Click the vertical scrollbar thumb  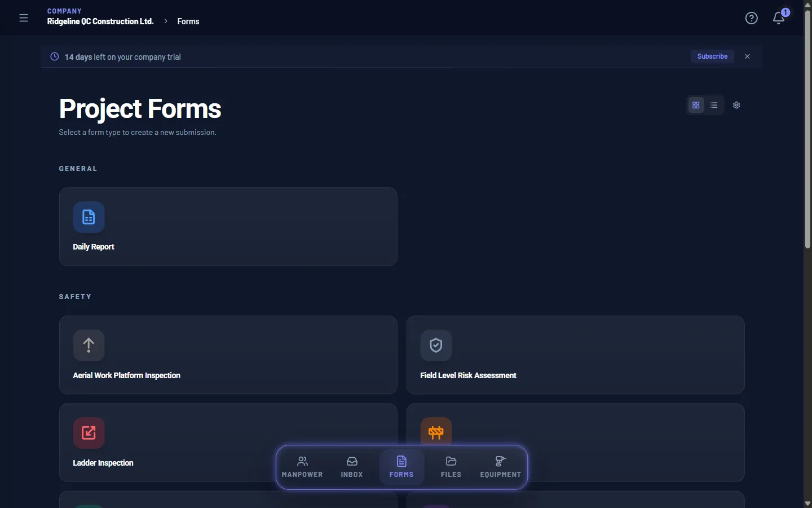coord(807,129)
